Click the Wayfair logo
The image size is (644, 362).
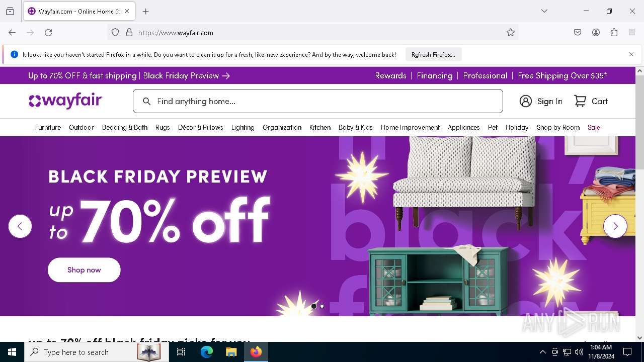(65, 101)
